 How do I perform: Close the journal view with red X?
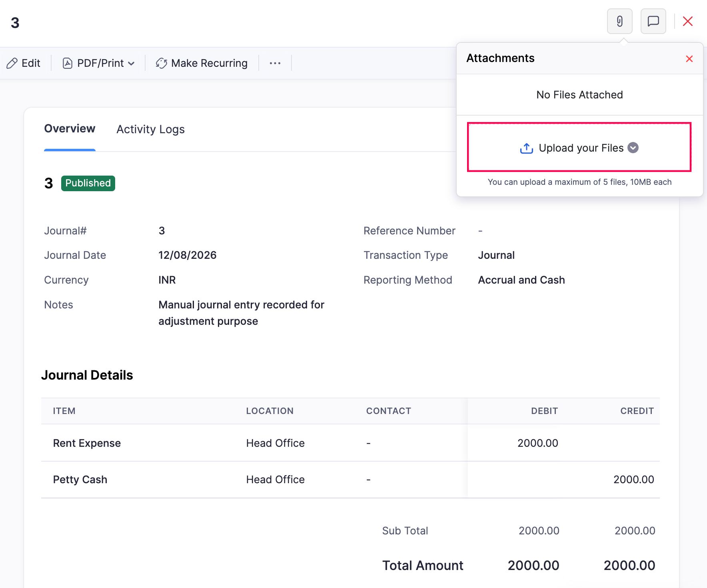tap(688, 21)
